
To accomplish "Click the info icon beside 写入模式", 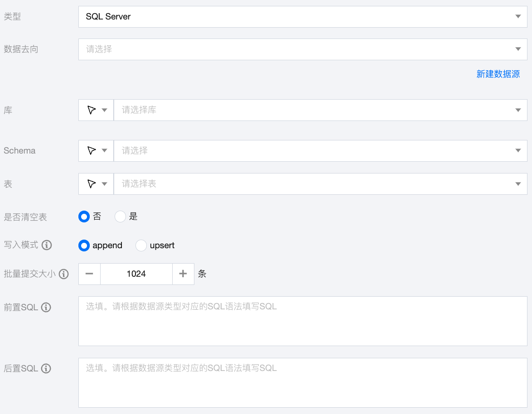I will 47,246.
